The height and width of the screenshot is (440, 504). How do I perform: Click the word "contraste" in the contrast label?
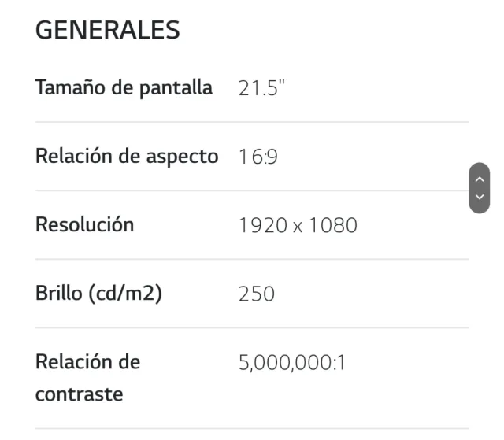80,394
